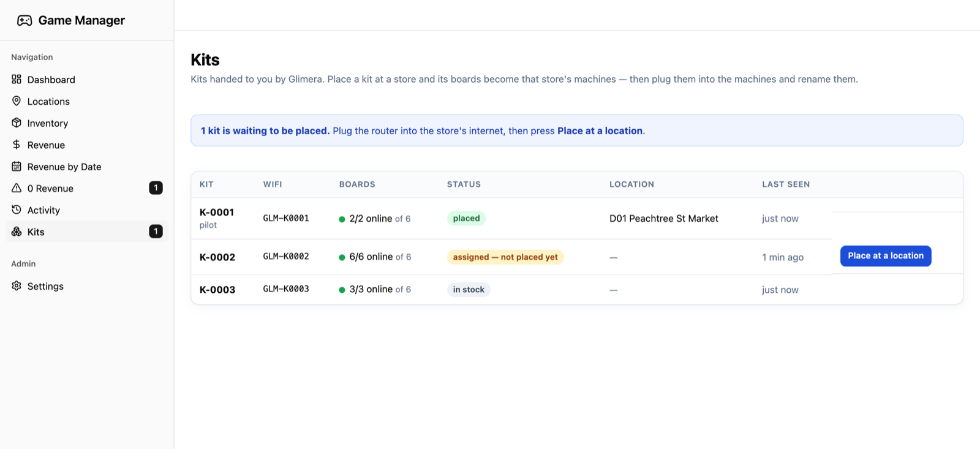Viewport: 980px width, 449px height.
Task: Click the Place at a location button
Action: 886,256
